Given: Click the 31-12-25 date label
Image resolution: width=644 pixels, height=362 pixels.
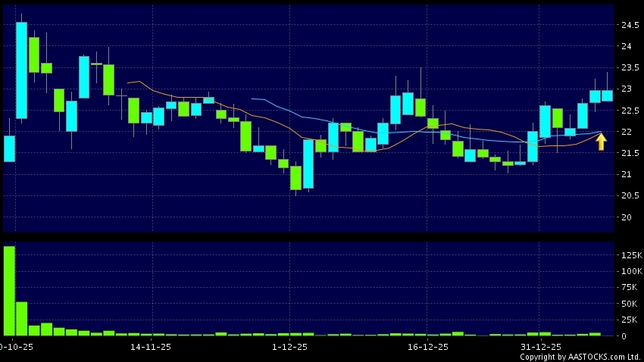Looking at the screenshot, I should (x=539, y=347).
